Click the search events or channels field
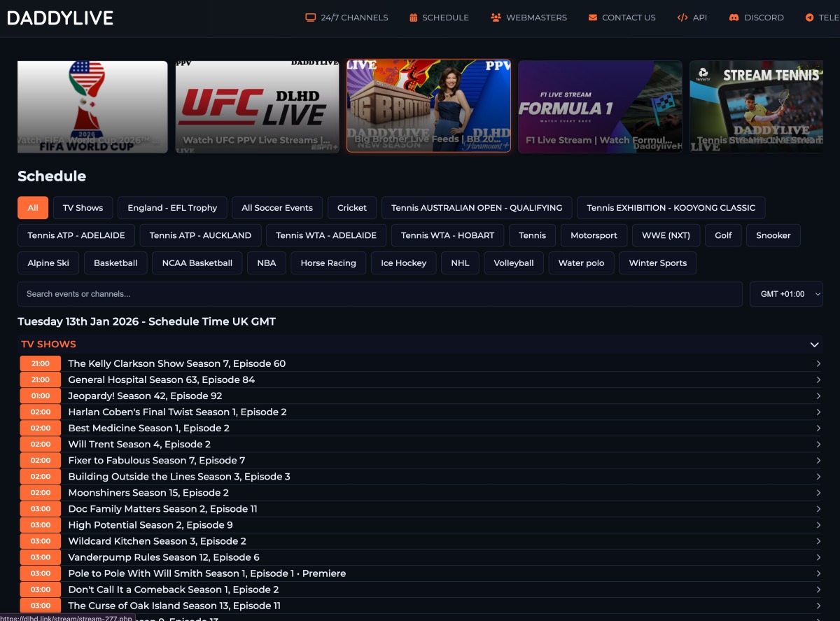 [x=379, y=294]
